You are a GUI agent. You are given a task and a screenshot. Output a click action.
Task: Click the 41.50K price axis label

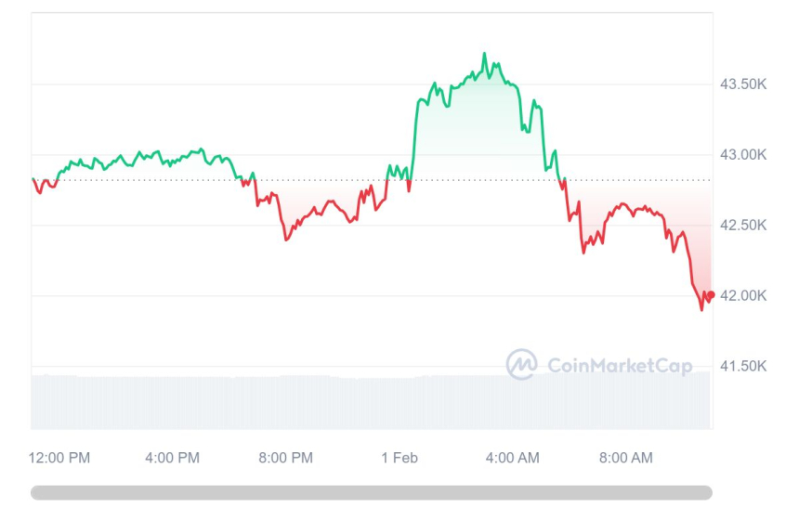click(x=743, y=367)
